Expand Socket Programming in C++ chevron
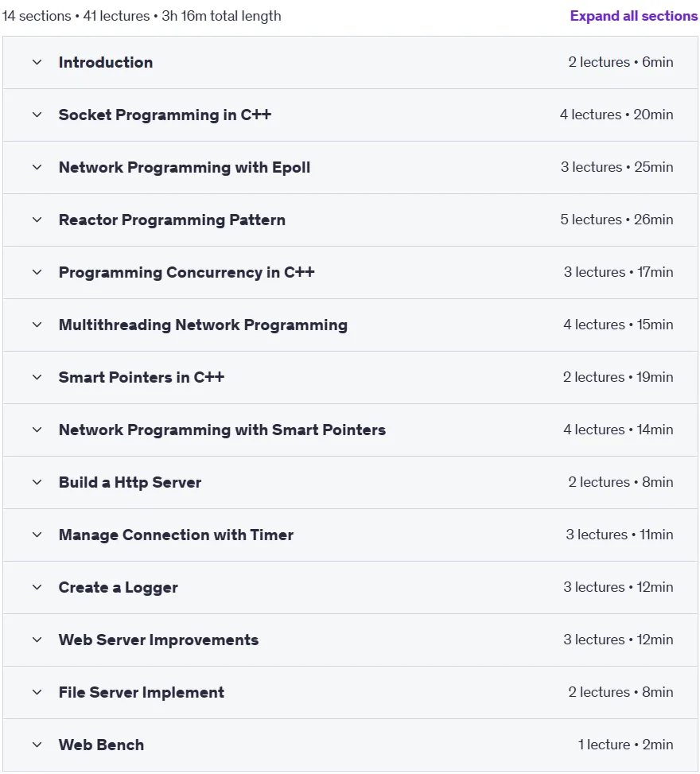The height and width of the screenshot is (774, 700). tap(37, 115)
